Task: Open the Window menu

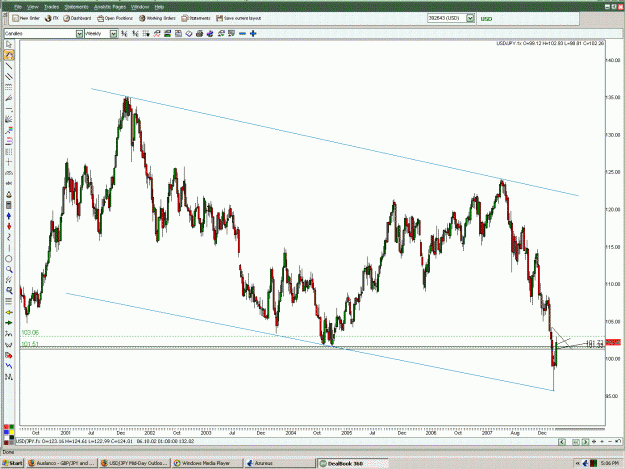Action: coord(140,7)
